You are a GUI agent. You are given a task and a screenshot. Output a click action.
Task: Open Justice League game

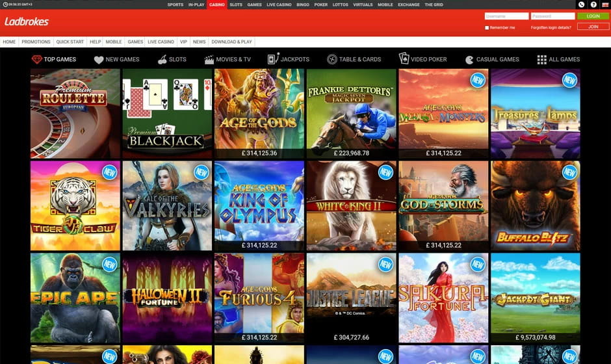click(x=352, y=298)
